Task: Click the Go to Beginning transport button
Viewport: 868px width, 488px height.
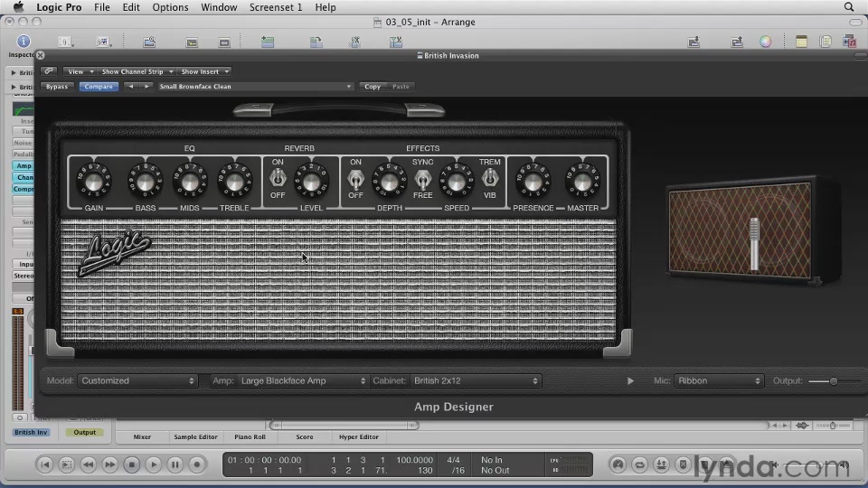Action: tap(45, 465)
